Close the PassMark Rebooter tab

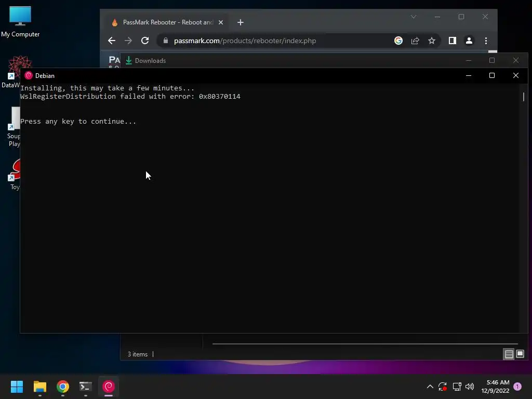pyautogui.click(x=221, y=22)
